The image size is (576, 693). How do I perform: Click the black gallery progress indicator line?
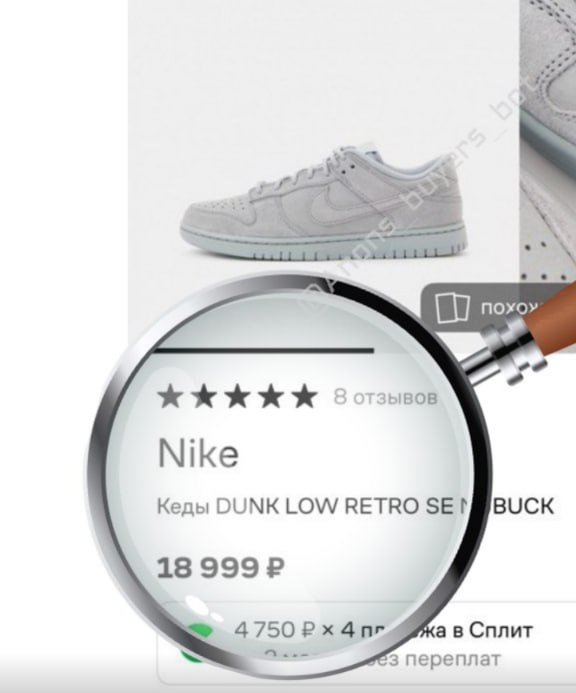click(264, 350)
